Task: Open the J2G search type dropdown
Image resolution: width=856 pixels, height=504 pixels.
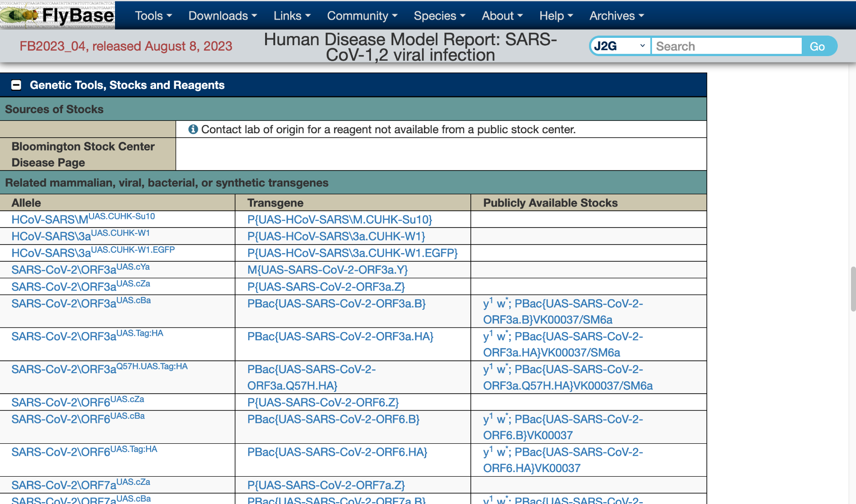Action: tap(620, 46)
